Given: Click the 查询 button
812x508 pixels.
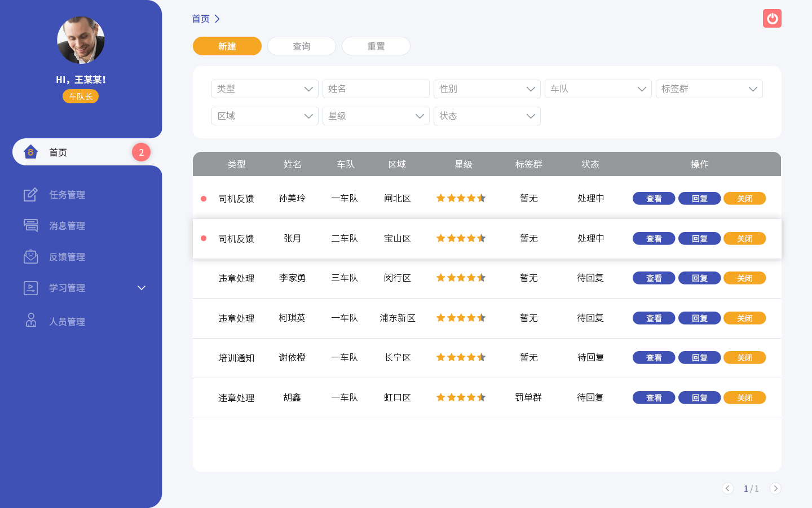Looking at the screenshot, I should [302, 46].
